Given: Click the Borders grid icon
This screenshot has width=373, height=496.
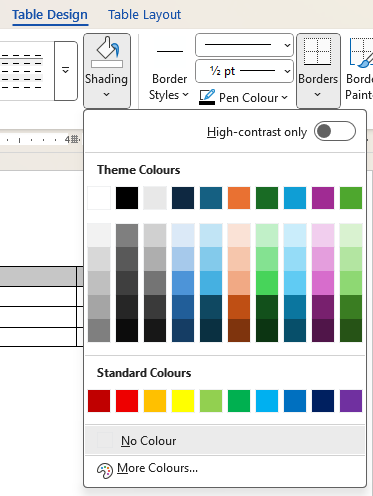Looking at the screenshot, I should 317,51.
